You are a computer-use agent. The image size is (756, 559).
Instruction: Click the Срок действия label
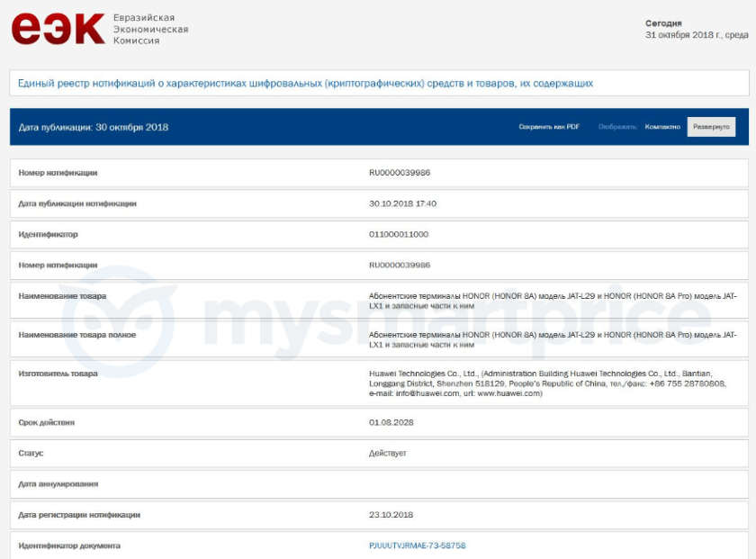tap(46, 422)
